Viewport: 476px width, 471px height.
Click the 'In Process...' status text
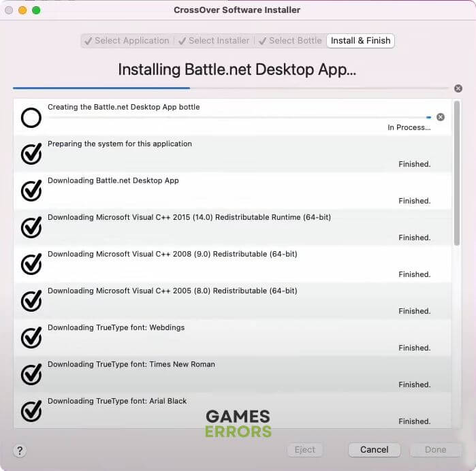coord(409,127)
